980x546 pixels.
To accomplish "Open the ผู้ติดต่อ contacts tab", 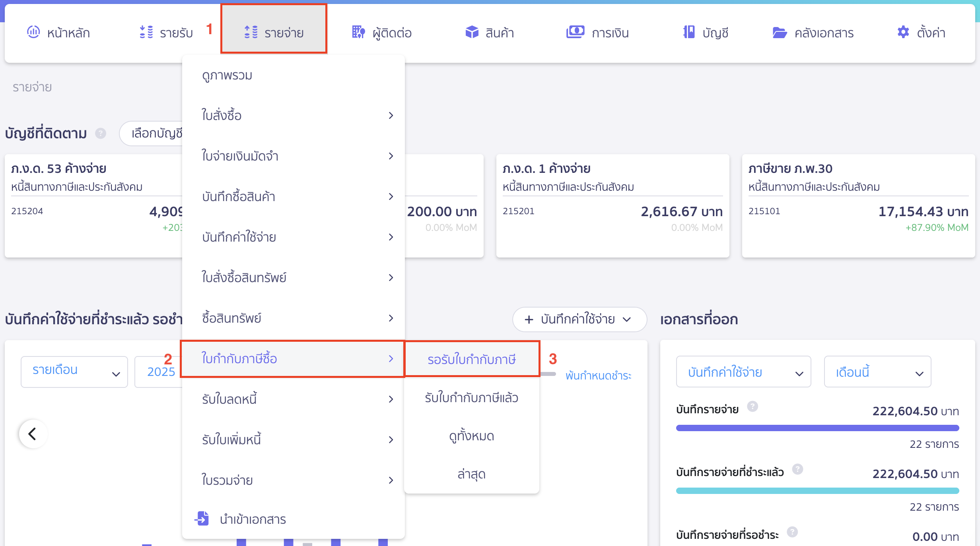I will [382, 33].
